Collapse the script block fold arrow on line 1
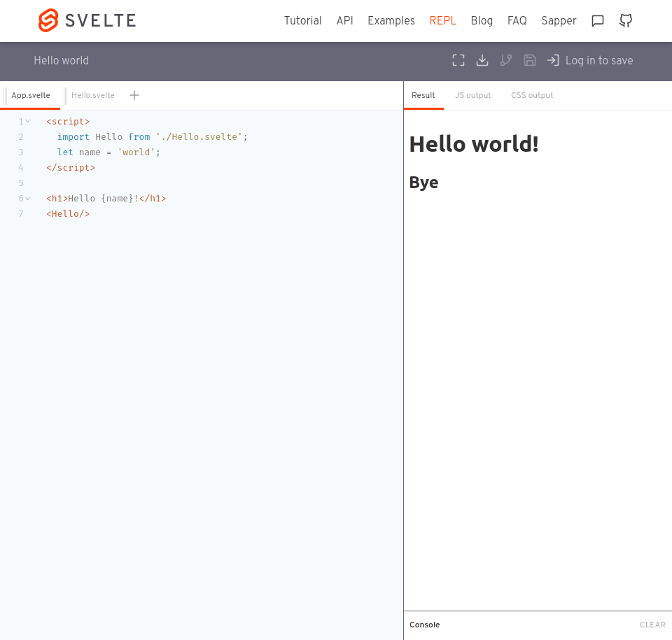This screenshot has width=672, height=640. pyautogui.click(x=28, y=121)
